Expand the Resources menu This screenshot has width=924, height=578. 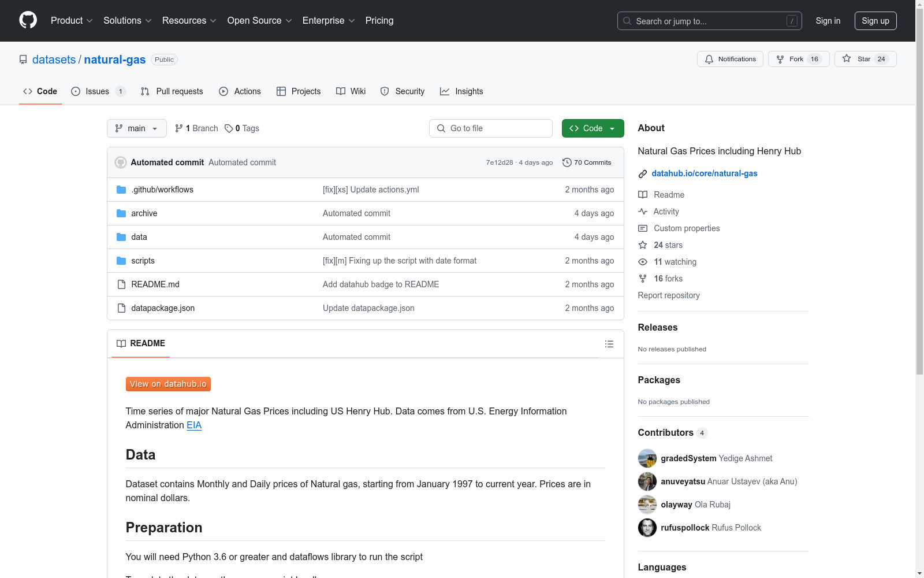189,20
